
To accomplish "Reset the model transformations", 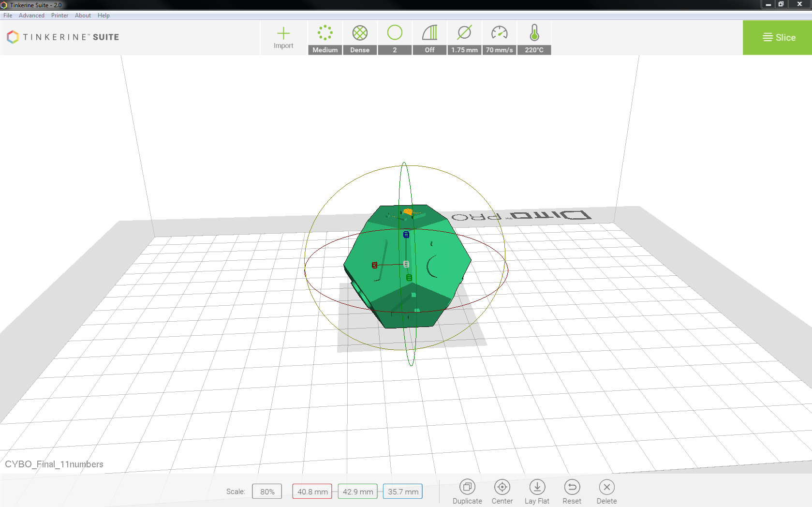I will [x=572, y=491].
